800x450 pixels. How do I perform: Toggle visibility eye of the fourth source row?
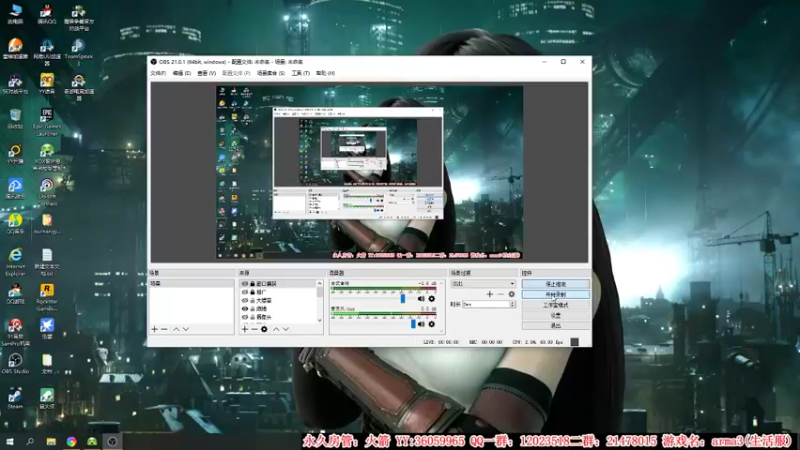tap(244, 309)
